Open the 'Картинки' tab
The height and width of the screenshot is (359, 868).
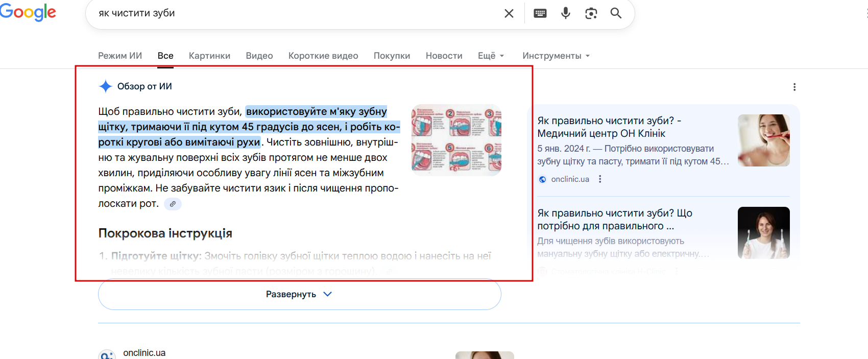point(209,56)
